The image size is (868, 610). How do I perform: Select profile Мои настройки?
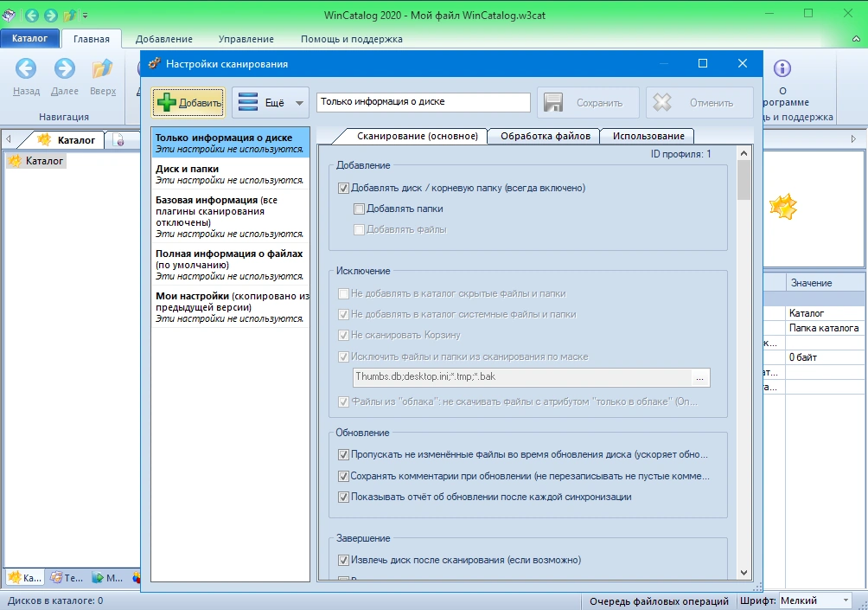pyautogui.click(x=230, y=307)
